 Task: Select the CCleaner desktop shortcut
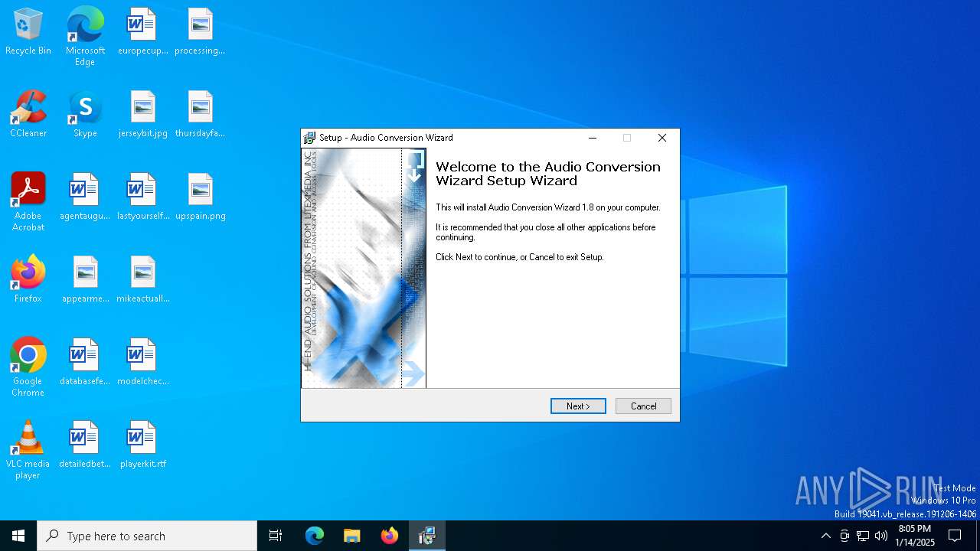(x=28, y=115)
